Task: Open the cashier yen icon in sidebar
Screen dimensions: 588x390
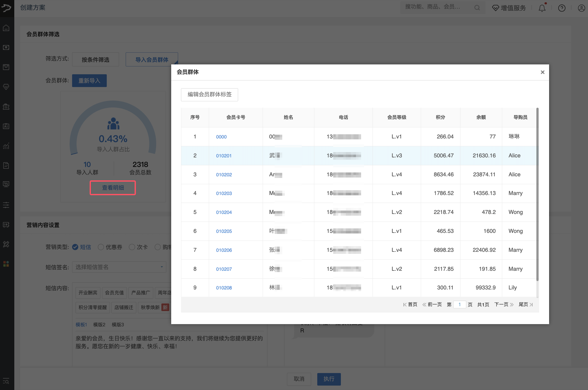Action: tap(6, 47)
